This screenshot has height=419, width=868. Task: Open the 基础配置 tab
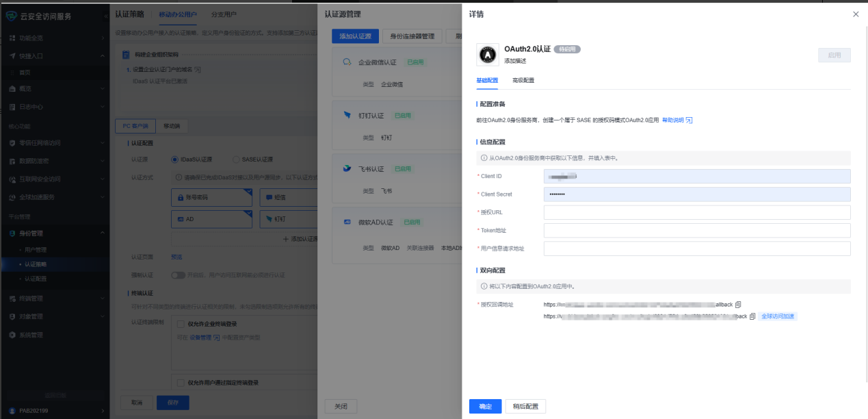pyautogui.click(x=488, y=80)
